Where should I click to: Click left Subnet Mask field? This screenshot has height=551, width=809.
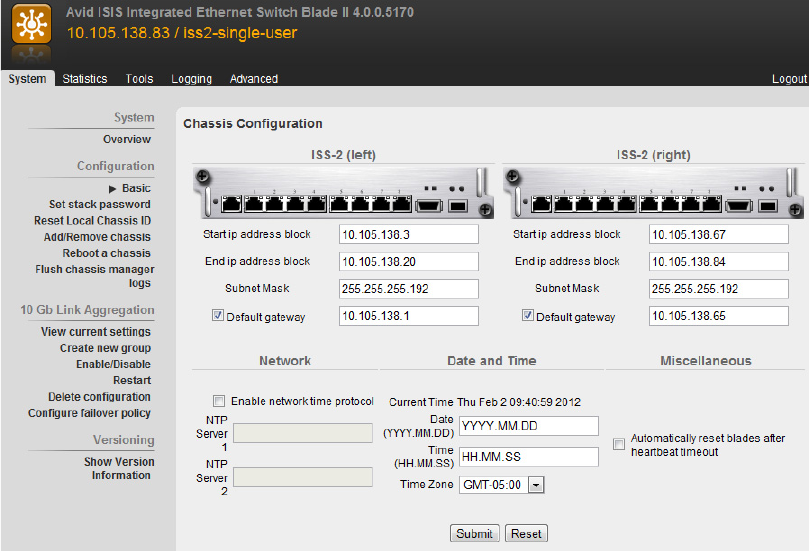point(409,289)
